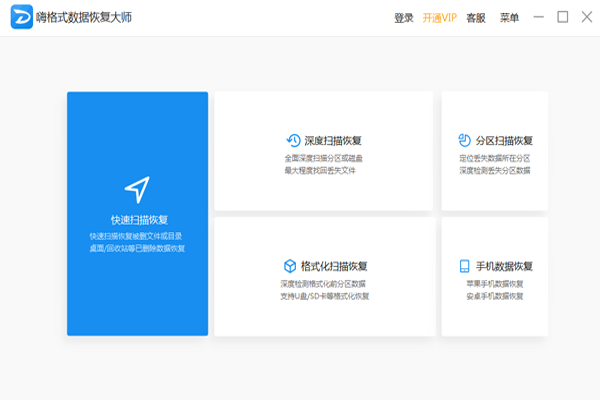Launch 手机数据恢复 via its title
This screenshot has height=400, width=600.
[x=503, y=266]
